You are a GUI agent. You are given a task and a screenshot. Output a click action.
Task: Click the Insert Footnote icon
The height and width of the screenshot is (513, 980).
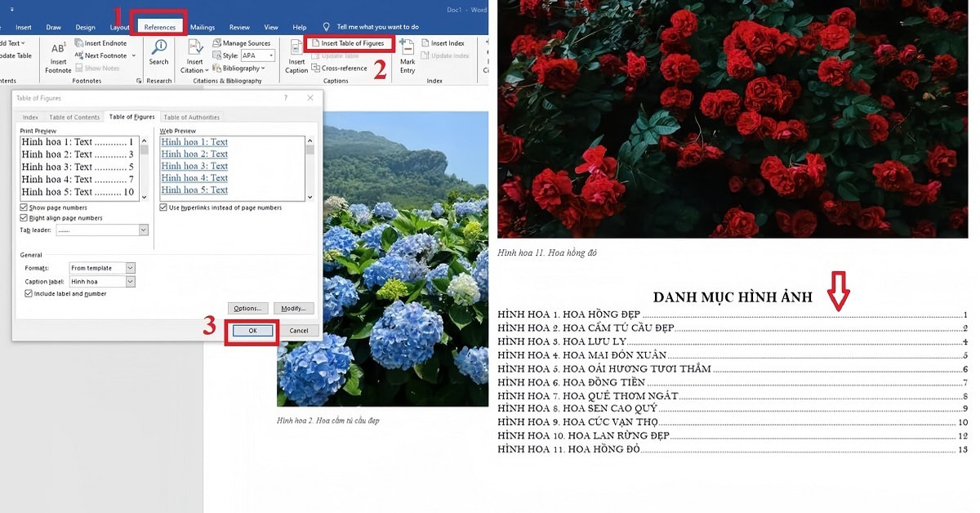pos(58,51)
